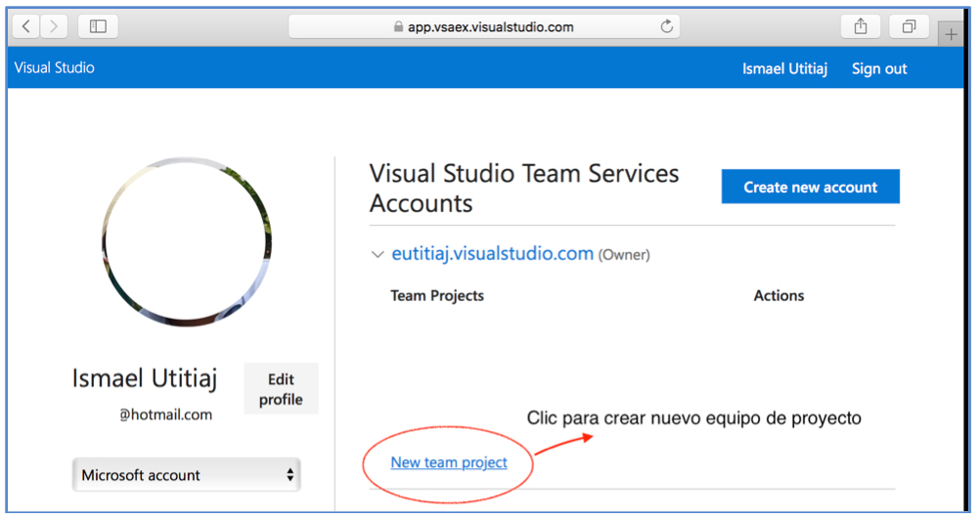980x519 pixels.
Task: Reload the page with the refresh icon
Action: (667, 26)
